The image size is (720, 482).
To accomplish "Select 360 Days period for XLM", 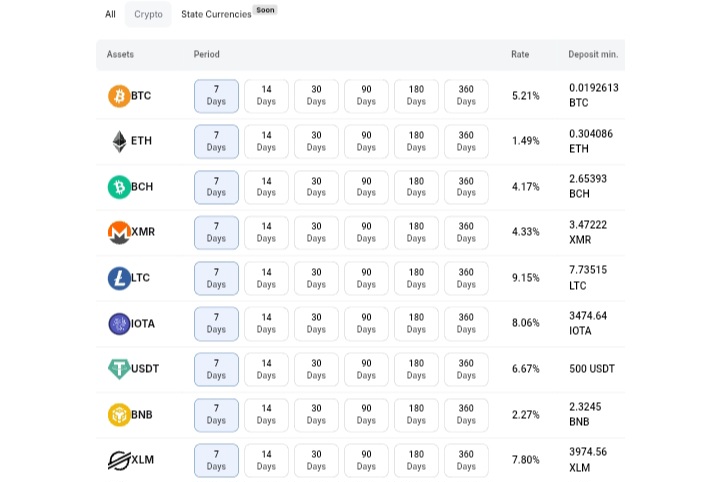I will 466,460.
